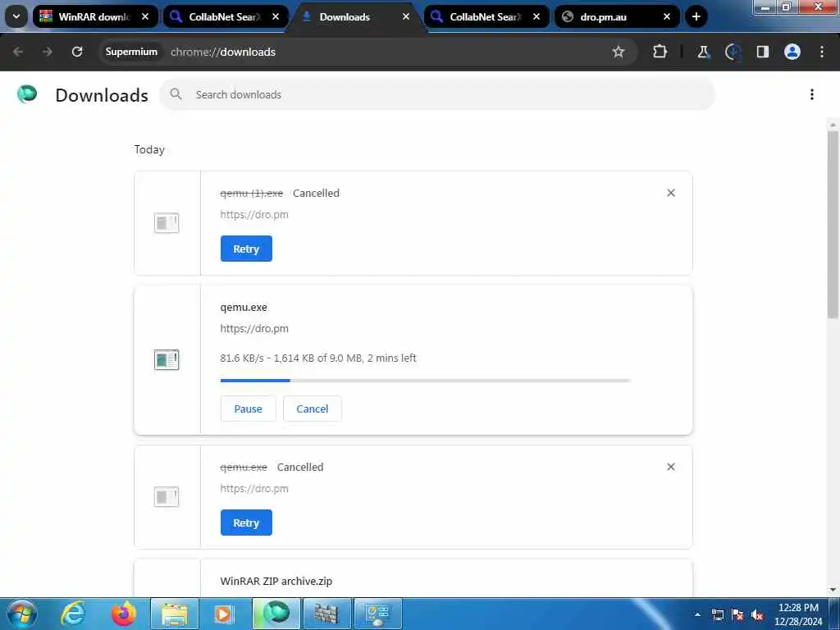
Task: Click the 81.6 KB/s download status text
Action: tap(318, 358)
